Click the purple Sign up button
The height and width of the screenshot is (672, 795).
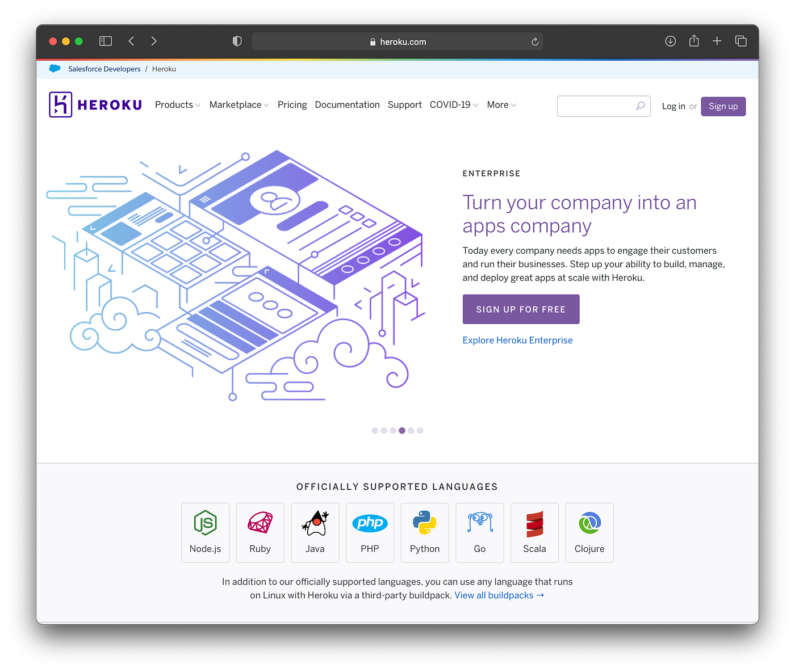tap(723, 107)
